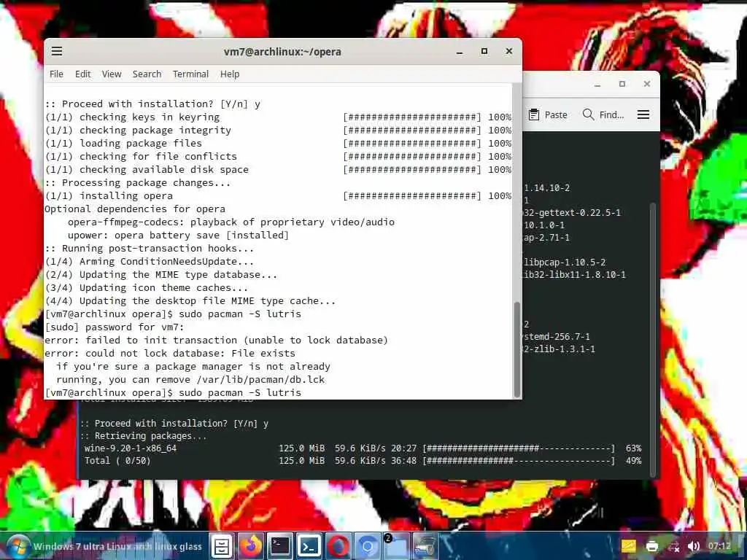Click 'Optional dependencies for opera' line
The width and height of the screenshot is (747, 560).
click(135, 209)
